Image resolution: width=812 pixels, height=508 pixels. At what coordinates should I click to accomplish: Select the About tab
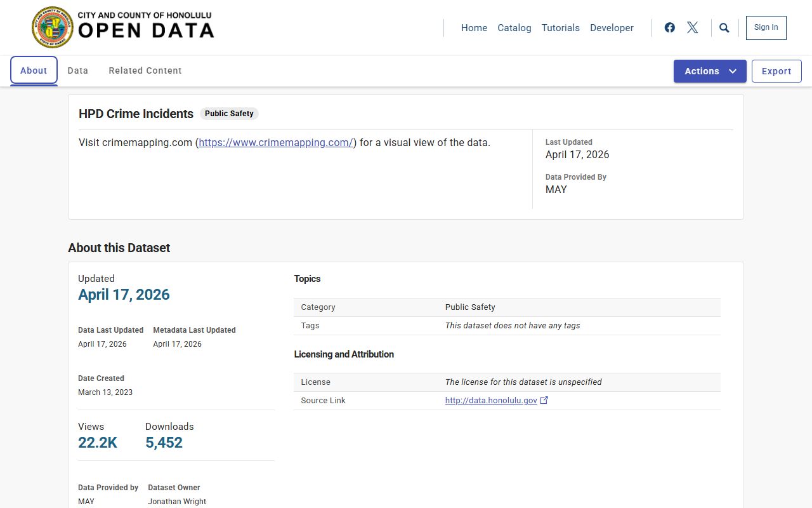34,70
